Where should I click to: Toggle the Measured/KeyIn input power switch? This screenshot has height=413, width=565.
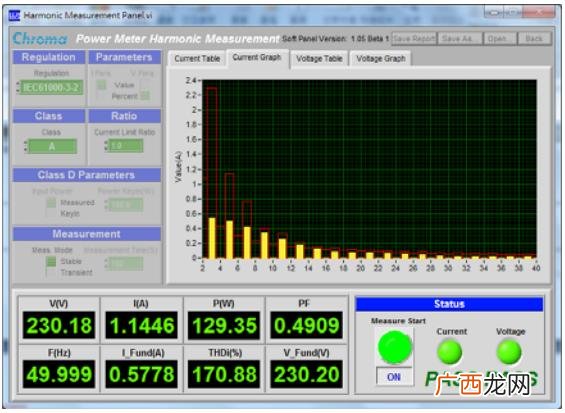[x=52, y=207]
